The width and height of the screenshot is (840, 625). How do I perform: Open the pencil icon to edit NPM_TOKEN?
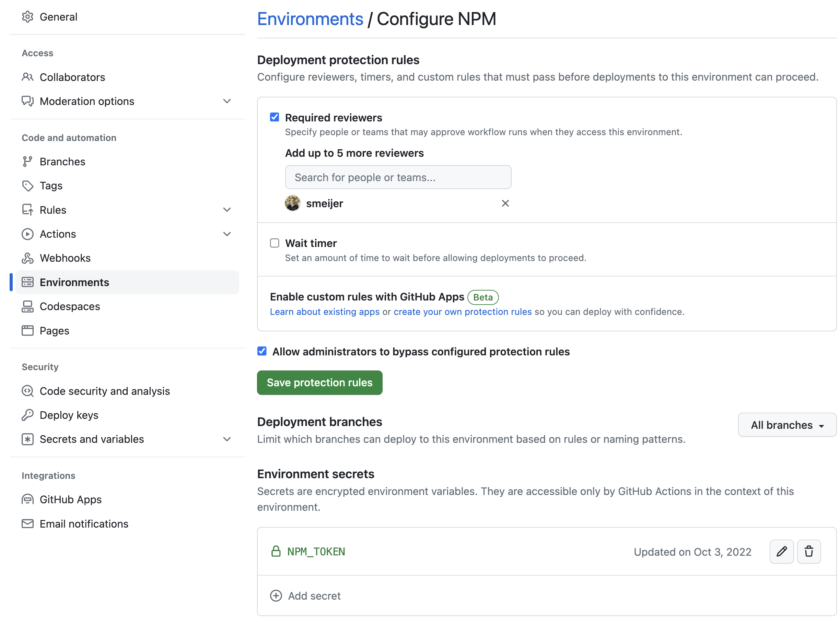point(781,552)
